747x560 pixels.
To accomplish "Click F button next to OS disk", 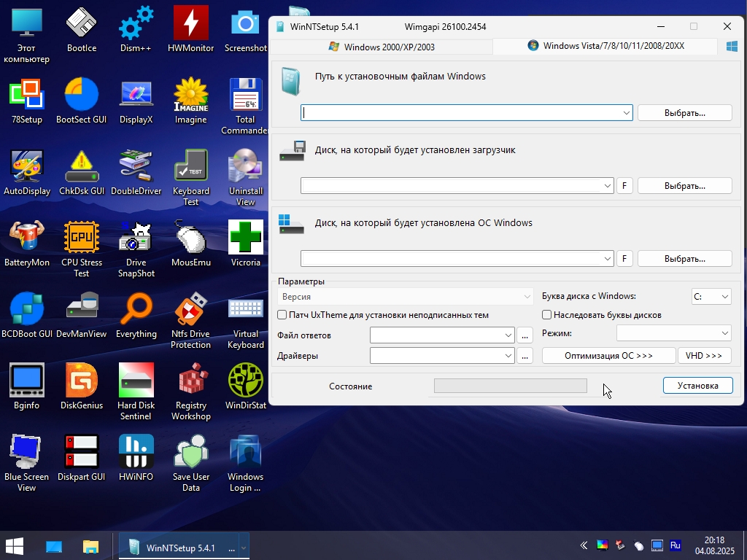I will click(624, 259).
